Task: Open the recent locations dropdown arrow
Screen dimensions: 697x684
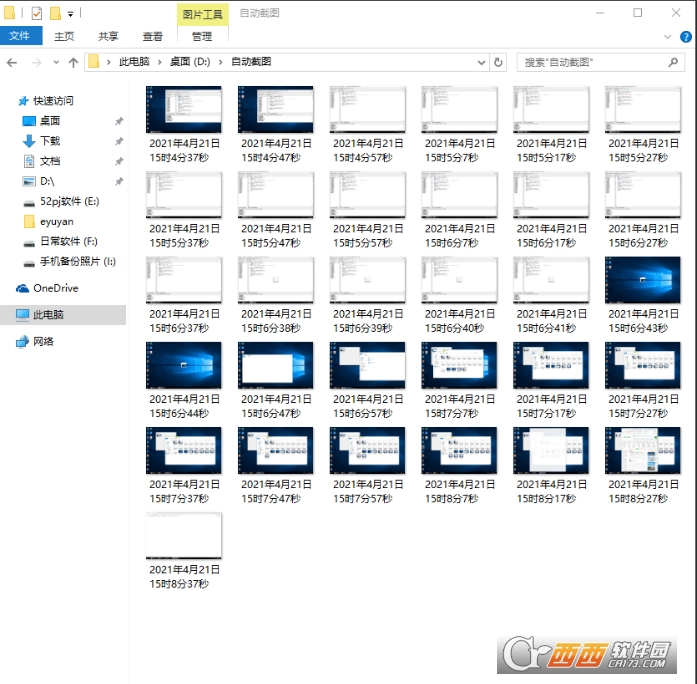Action: coord(55,62)
